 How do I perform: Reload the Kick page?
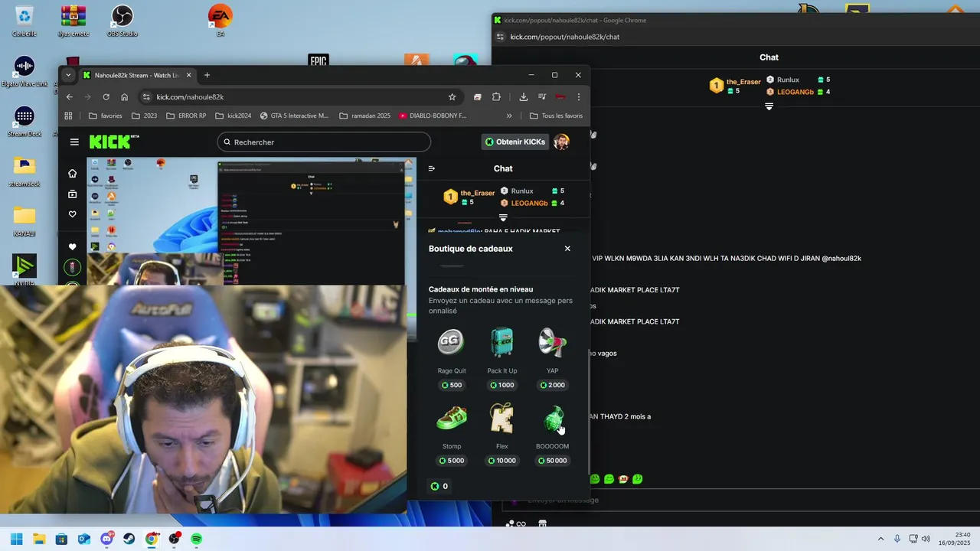(106, 97)
